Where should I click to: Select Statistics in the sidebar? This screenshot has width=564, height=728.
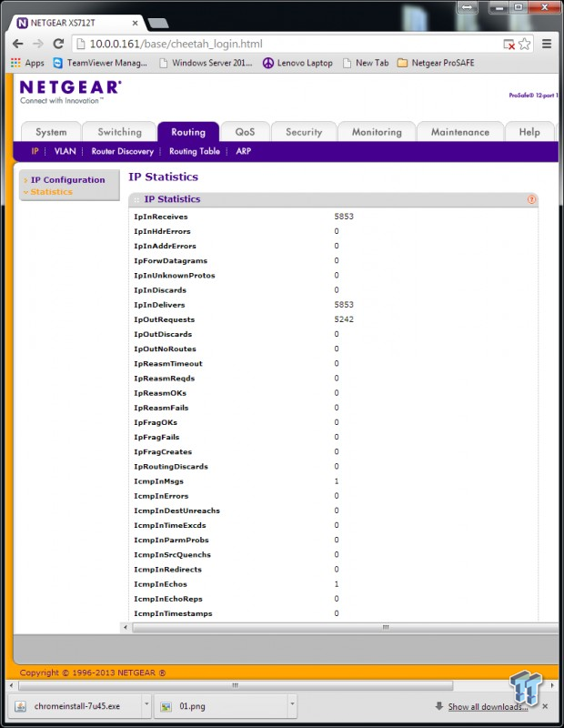[x=52, y=192]
